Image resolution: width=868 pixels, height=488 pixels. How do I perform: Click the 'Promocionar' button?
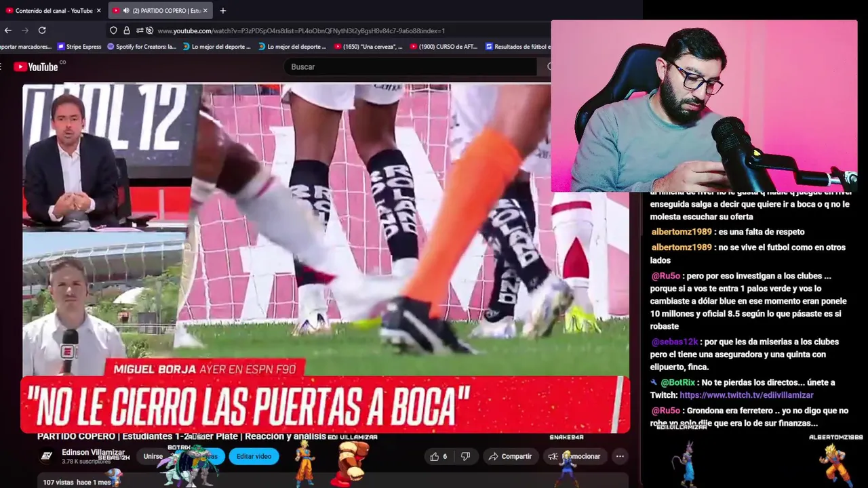(575, 456)
